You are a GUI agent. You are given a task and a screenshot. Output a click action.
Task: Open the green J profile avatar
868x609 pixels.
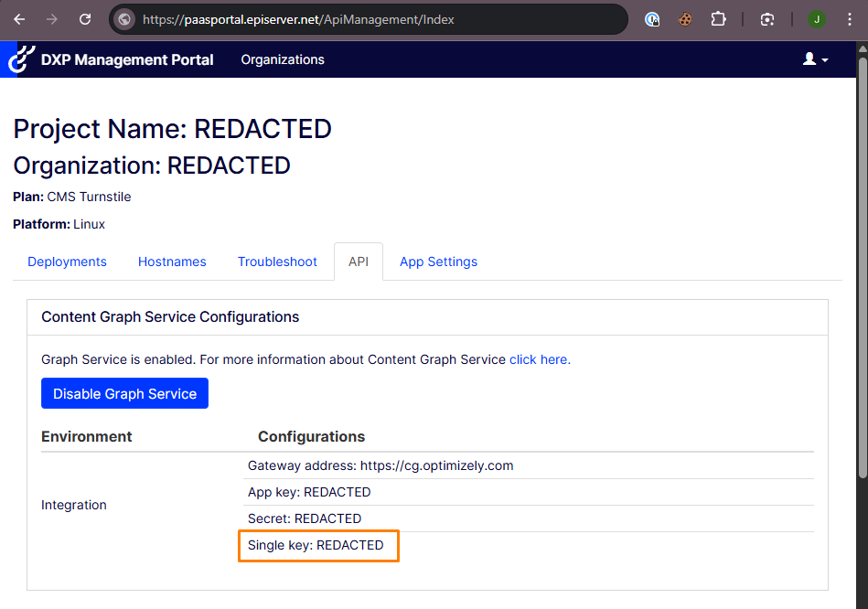click(x=817, y=19)
